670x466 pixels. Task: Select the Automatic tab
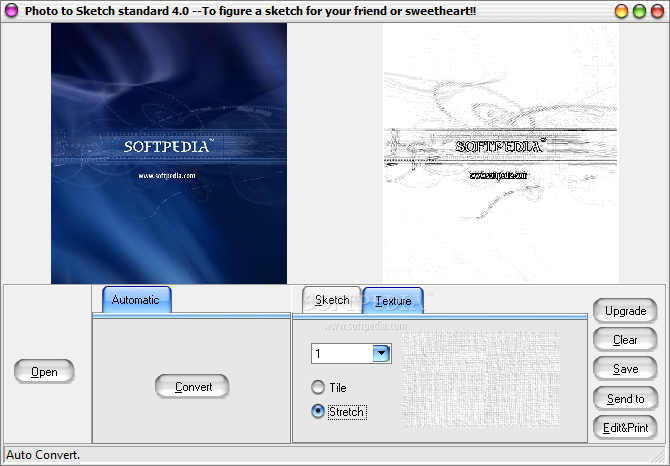click(x=137, y=300)
